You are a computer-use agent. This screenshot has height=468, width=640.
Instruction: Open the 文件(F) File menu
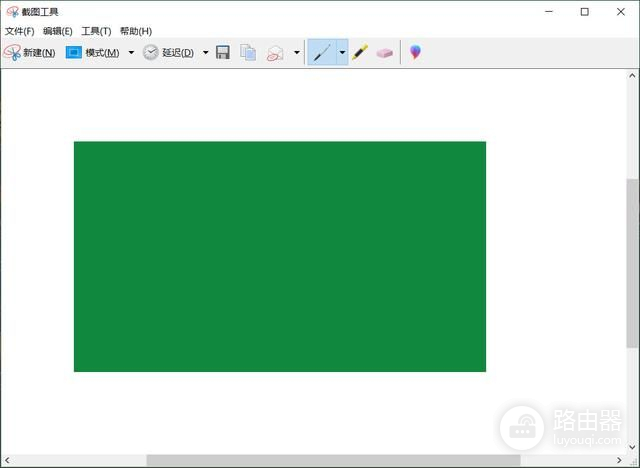click(19, 31)
